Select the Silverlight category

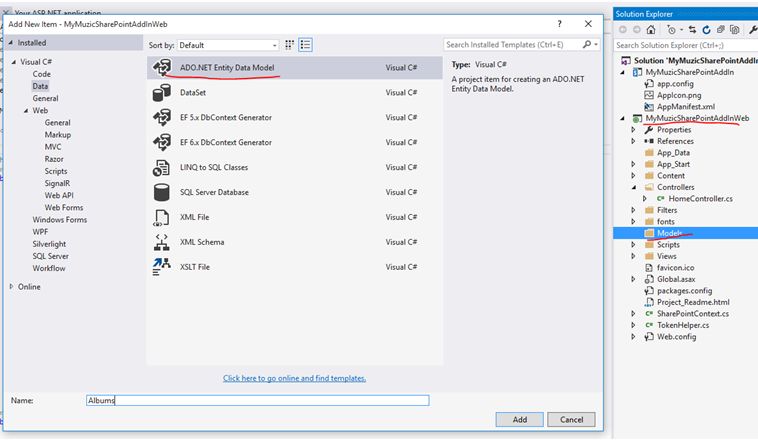tap(49, 244)
